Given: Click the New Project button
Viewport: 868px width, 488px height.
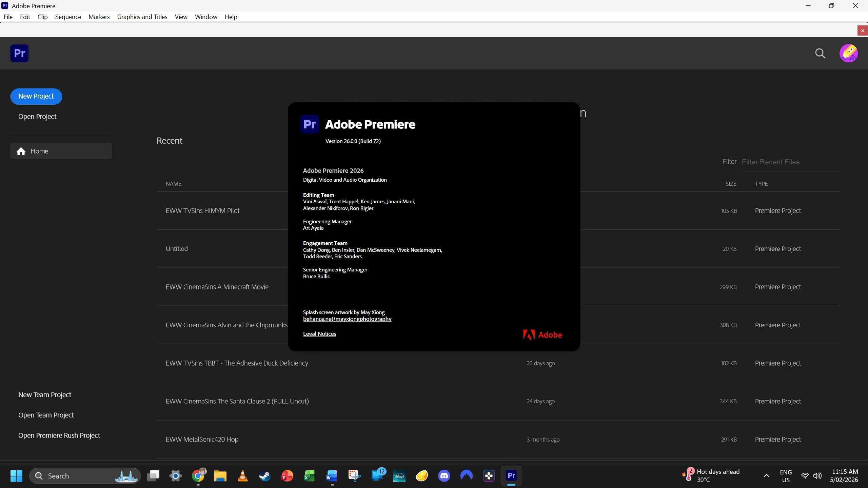Looking at the screenshot, I should click(36, 96).
